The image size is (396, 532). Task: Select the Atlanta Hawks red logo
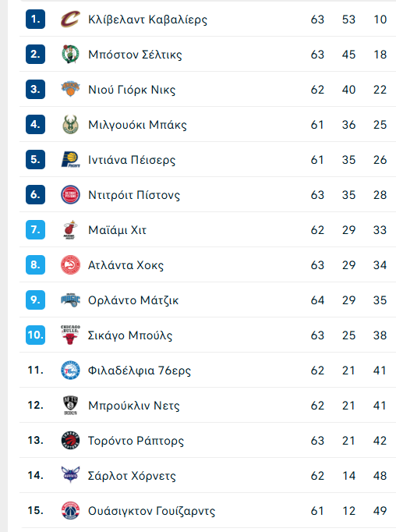(70, 264)
